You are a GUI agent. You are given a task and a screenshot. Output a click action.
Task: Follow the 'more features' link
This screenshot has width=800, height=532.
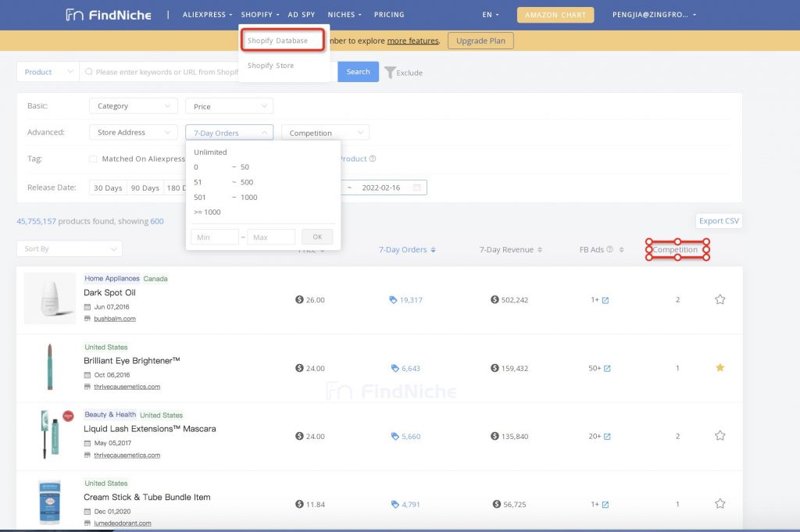412,41
